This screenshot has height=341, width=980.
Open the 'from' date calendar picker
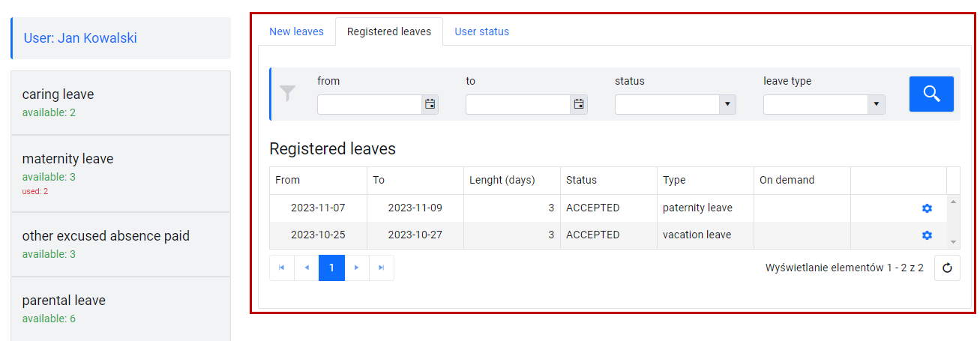[430, 104]
